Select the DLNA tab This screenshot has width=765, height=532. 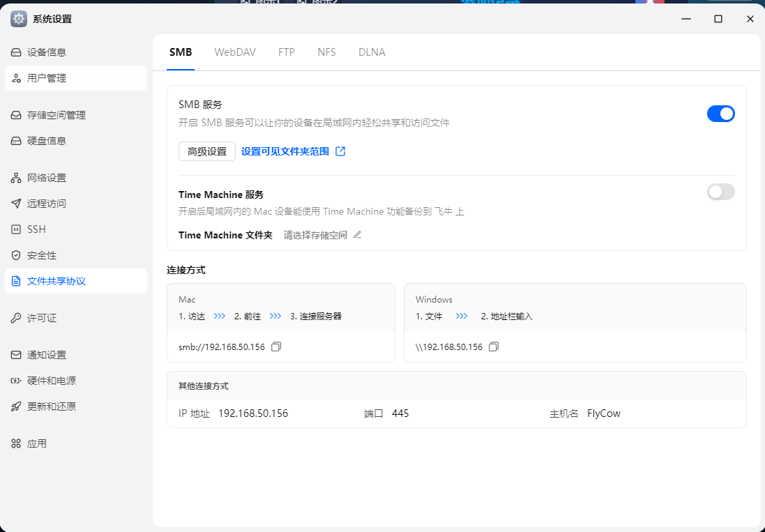[x=372, y=52]
